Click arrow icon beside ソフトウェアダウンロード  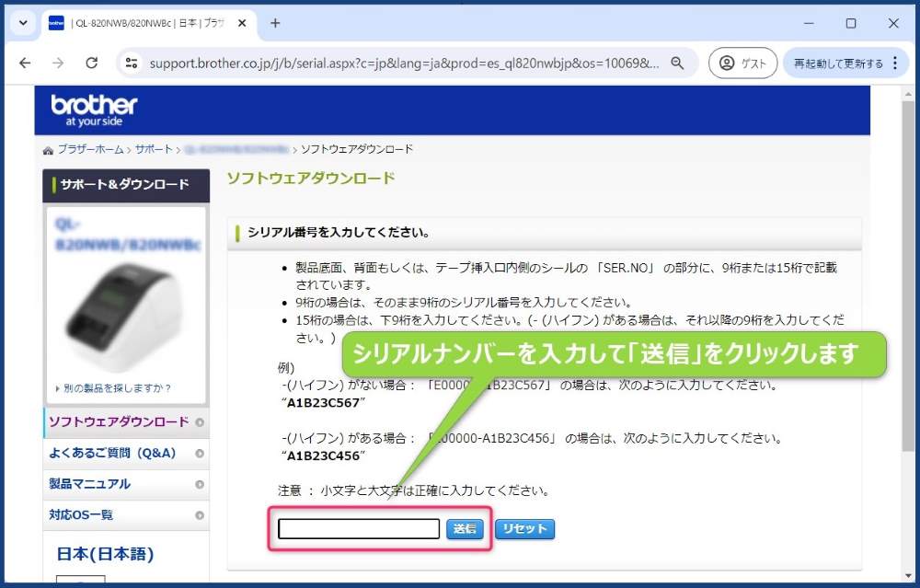[x=200, y=422]
